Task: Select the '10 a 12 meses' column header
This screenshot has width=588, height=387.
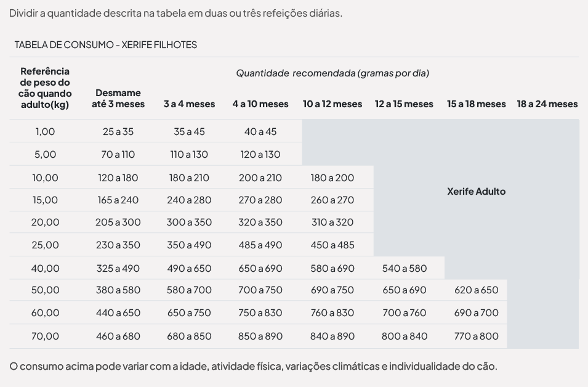Action: pos(332,104)
